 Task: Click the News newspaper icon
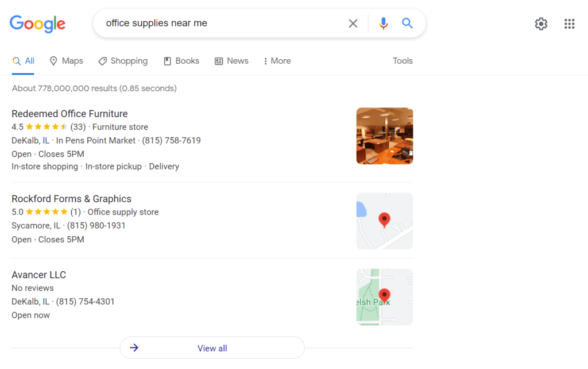219,60
